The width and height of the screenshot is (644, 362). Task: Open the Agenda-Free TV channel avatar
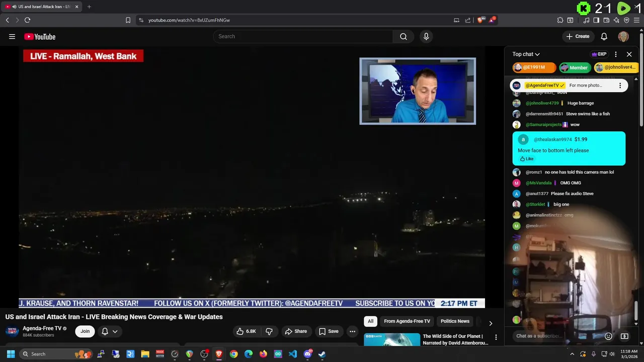(x=13, y=331)
